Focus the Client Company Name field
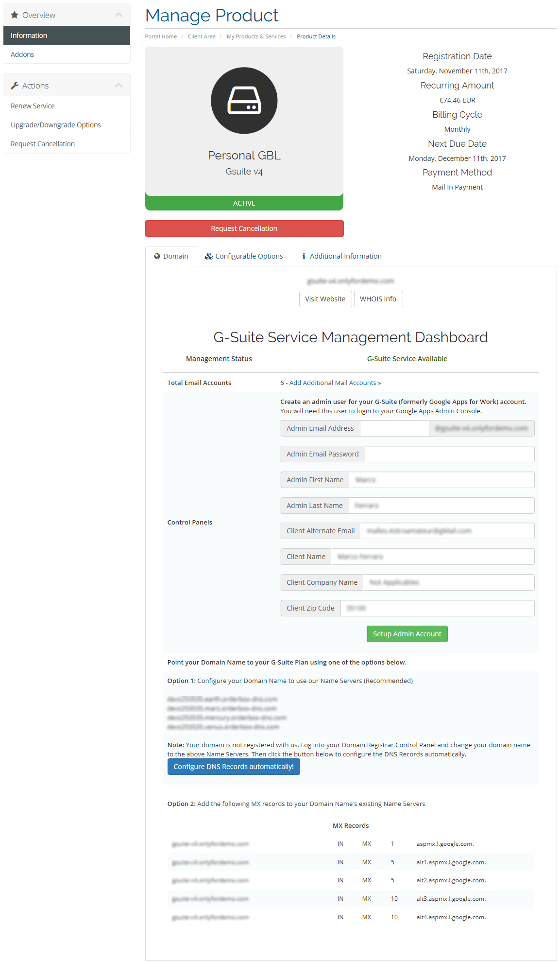Viewport: 560px width, 963px height. pyautogui.click(x=449, y=582)
